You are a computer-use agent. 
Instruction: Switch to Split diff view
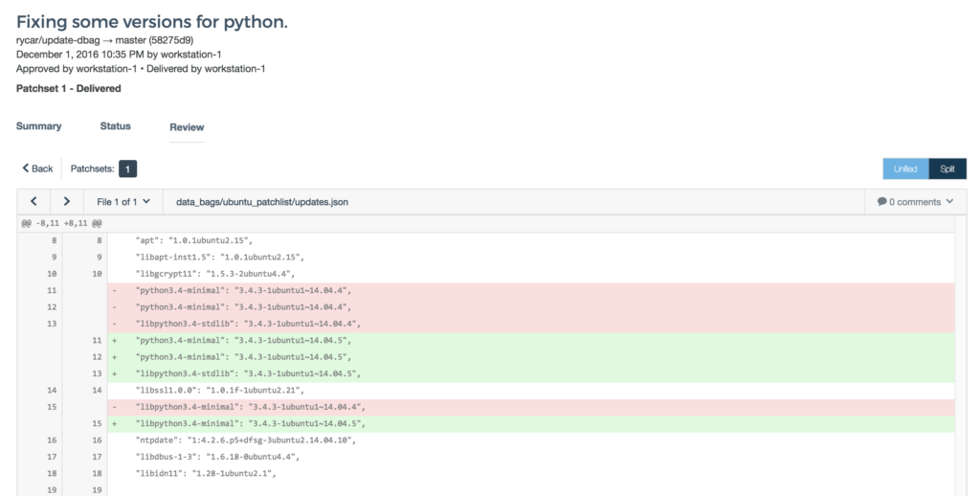(947, 169)
